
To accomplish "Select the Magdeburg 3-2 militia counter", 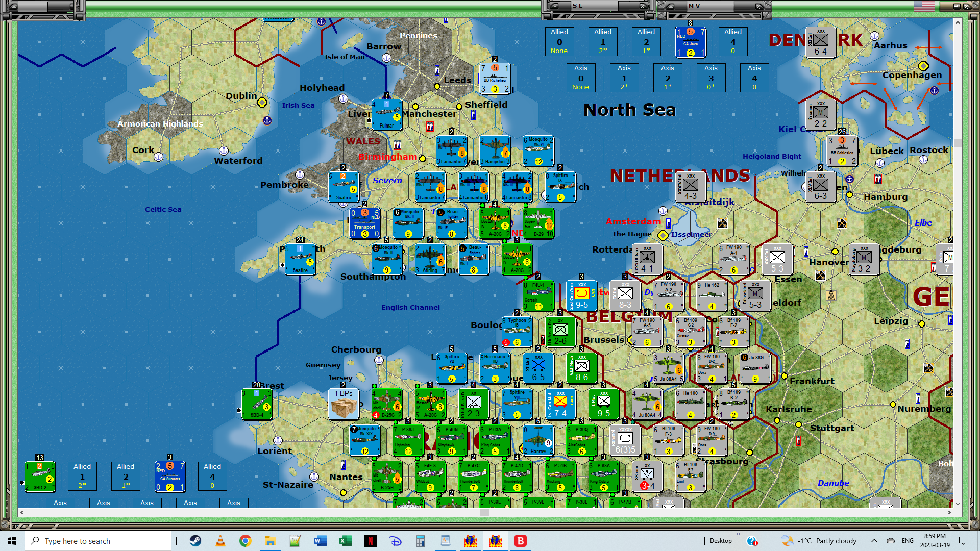I will click(864, 259).
